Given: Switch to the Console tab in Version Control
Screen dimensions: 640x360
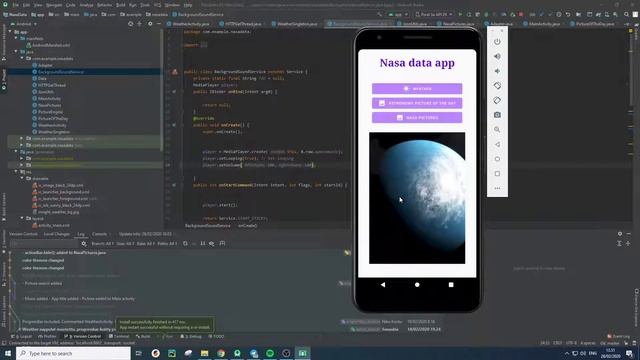Looking at the screenshot, I should pos(99,234).
